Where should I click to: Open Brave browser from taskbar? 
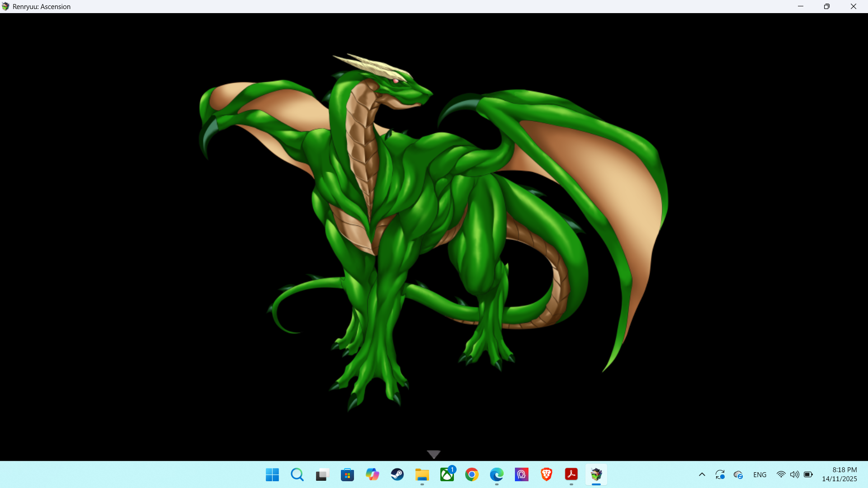pyautogui.click(x=547, y=474)
